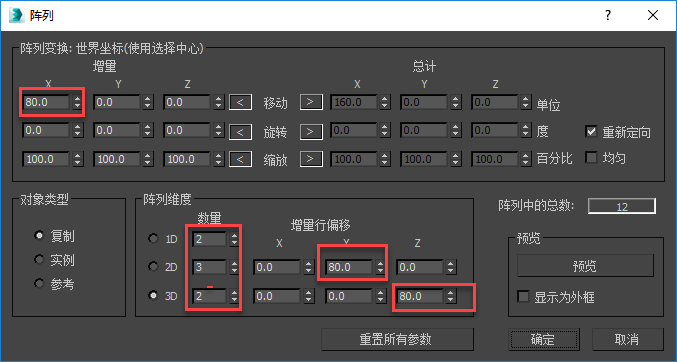Click spinner of incremental Scale Z field

click(218, 159)
